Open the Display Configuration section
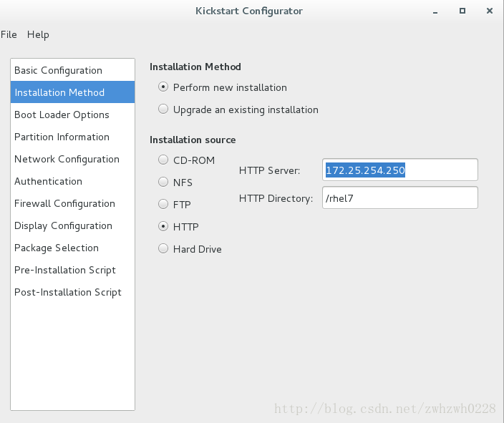Image resolution: width=504 pixels, height=423 pixels. coord(72,225)
